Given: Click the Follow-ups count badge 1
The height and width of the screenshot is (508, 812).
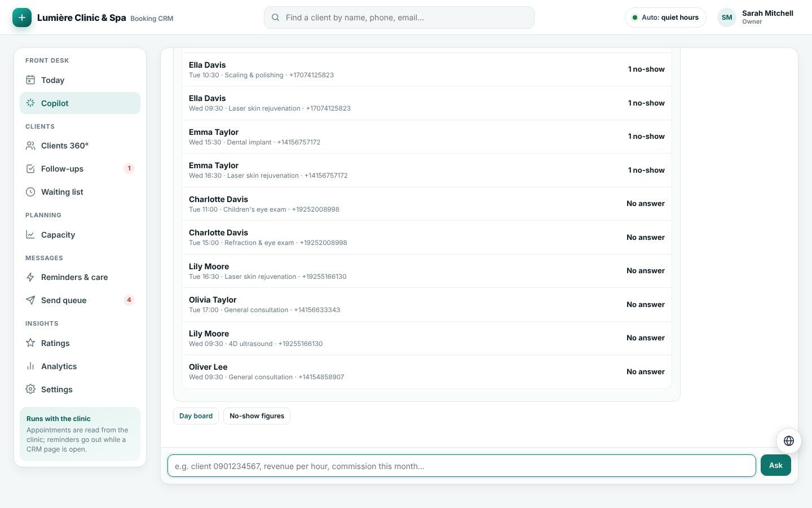Looking at the screenshot, I should click(x=129, y=169).
